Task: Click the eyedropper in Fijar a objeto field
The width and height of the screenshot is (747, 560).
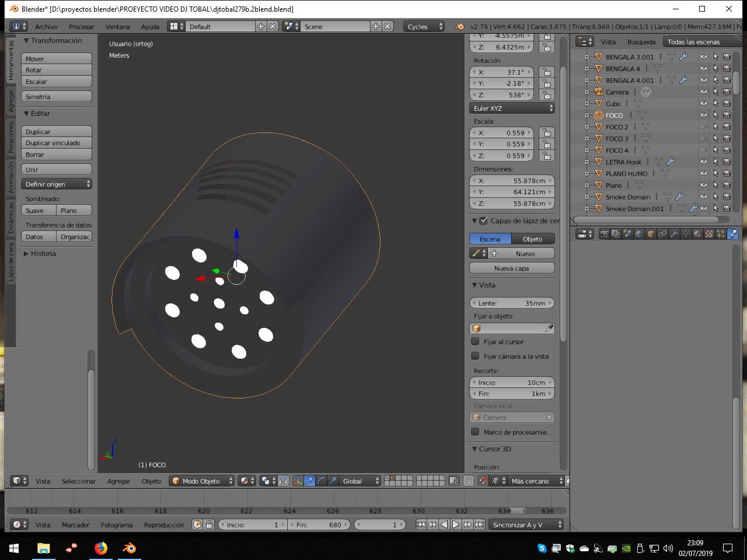Action: point(549,328)
